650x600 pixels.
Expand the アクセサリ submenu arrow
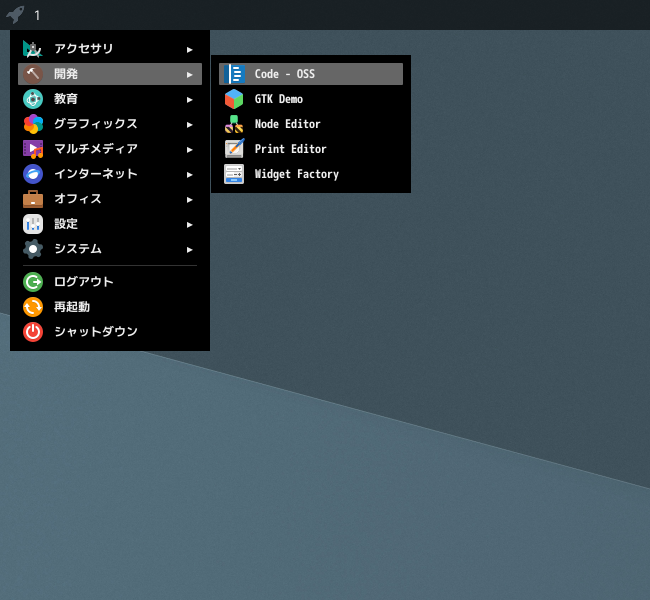coord(189,50)
